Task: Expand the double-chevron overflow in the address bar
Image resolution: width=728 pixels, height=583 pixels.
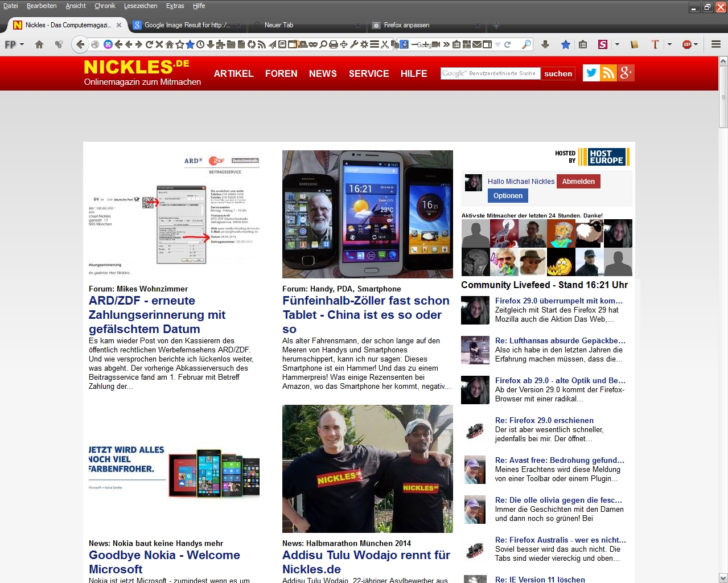Action: pyautogui.click(x=446, y=44)
